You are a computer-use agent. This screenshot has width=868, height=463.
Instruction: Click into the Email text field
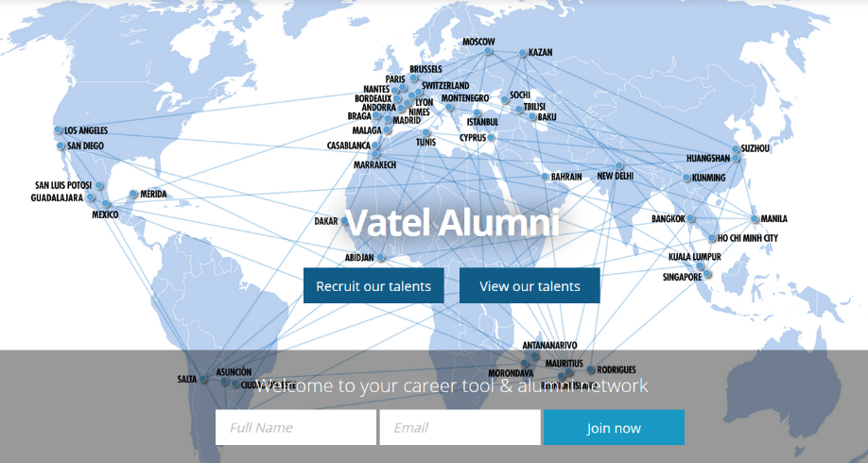(x=460, y=427)
